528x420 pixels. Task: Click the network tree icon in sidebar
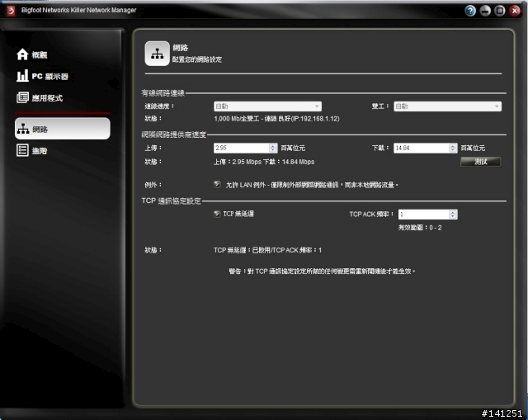click(x=23, y=129)
